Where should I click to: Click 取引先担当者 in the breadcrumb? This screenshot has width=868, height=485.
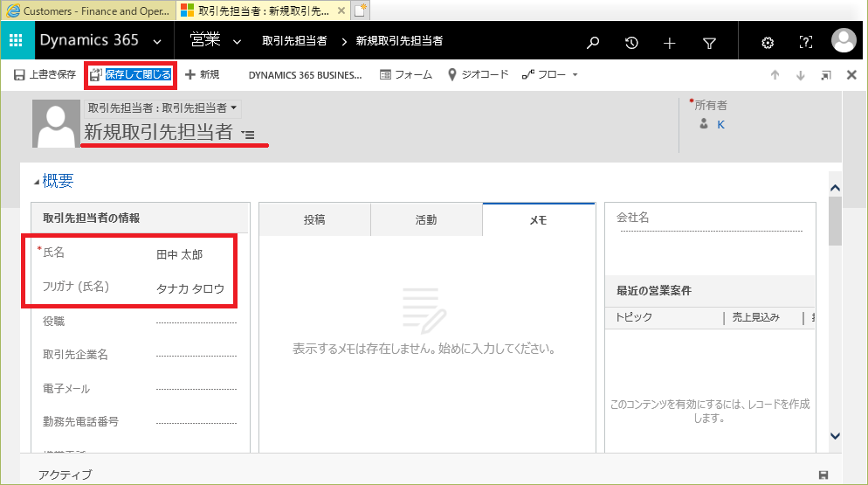tap(294, 42)
